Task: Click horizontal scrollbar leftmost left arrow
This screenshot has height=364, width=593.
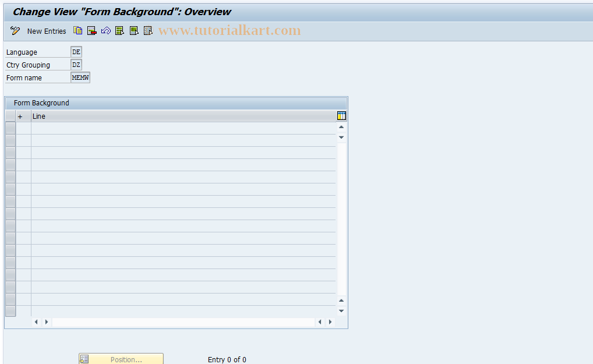Action: (x=36, y=322)
